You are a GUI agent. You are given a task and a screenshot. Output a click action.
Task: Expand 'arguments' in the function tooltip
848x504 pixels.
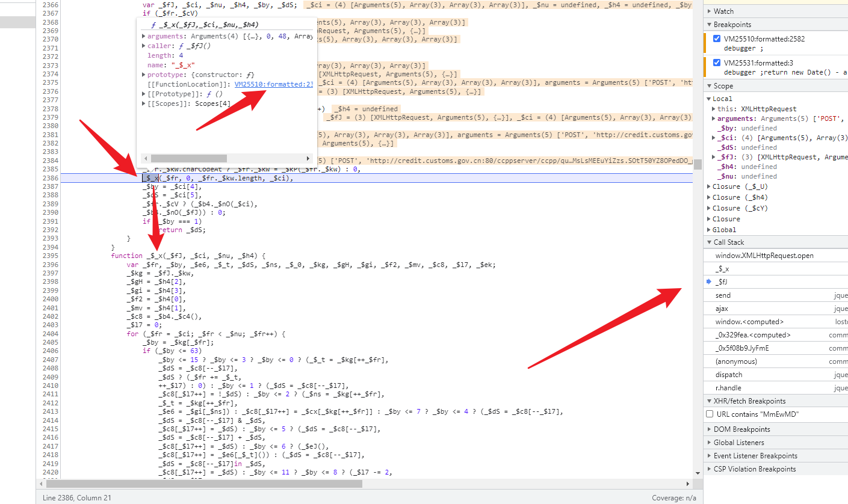tap(144, 37)
